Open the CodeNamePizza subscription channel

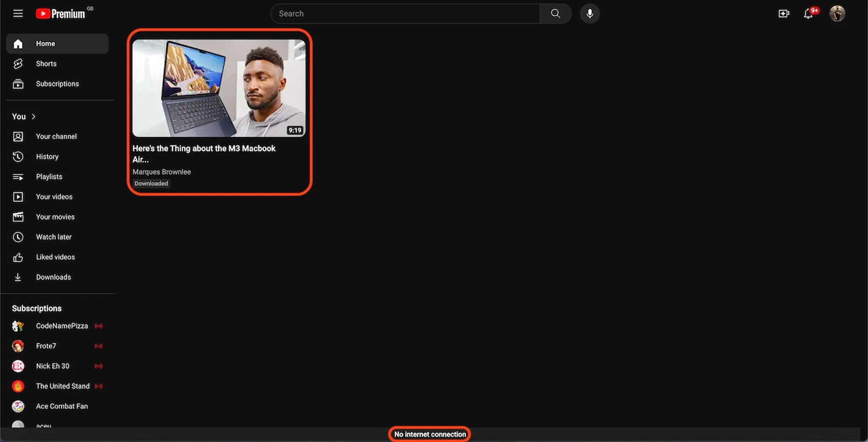tap(61, 326)
